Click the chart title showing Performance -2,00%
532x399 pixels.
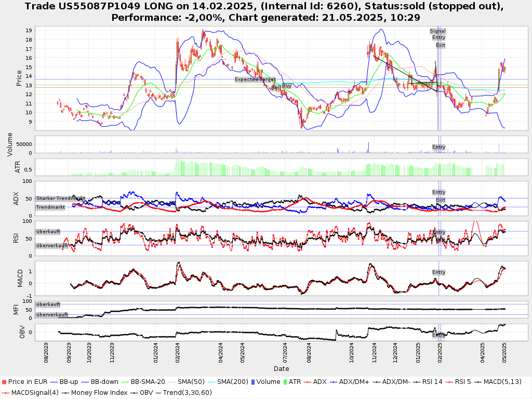[x=265, y=17]
